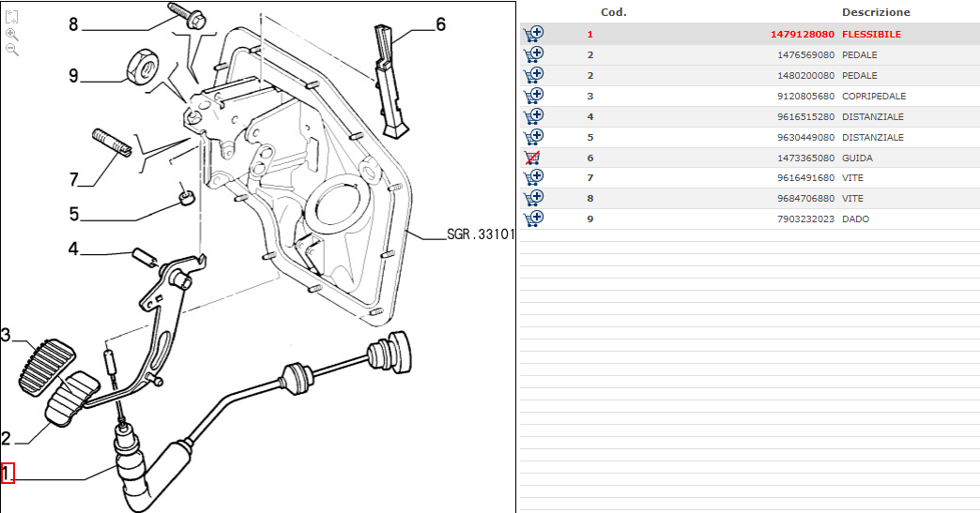
Task: Add PEDALE 1476569080 to cart
Action: pos(533,54)
